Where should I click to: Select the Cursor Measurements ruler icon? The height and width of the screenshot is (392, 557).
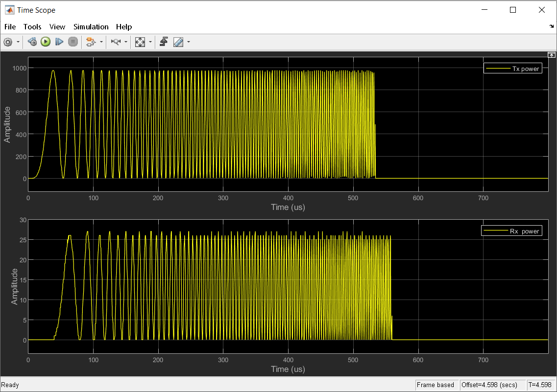(178, 42)
